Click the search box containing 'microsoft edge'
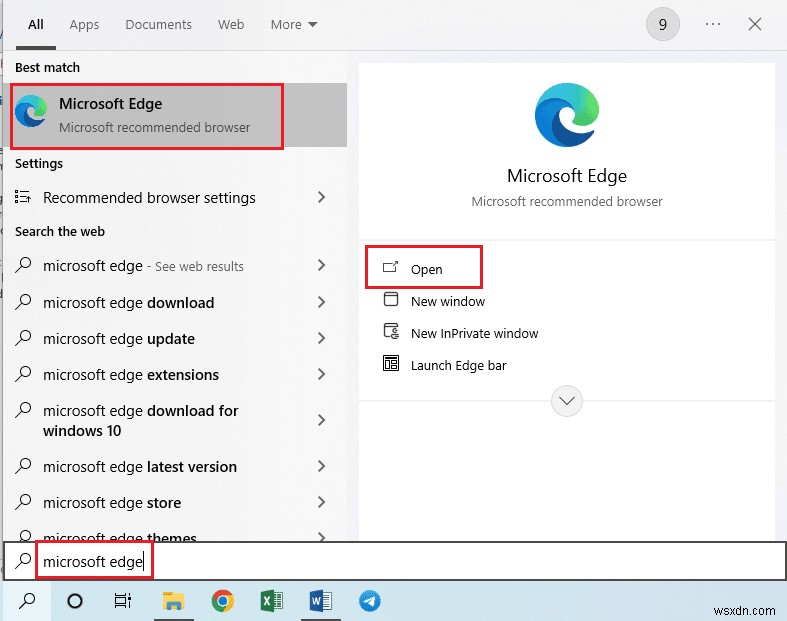Viewport: 787px width, 621px height. coord(395,561)
